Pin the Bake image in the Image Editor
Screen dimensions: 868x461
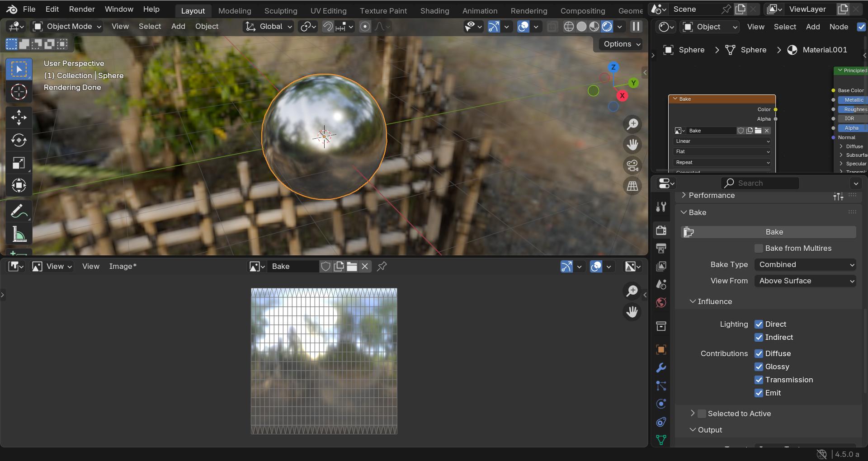point(382,266)
